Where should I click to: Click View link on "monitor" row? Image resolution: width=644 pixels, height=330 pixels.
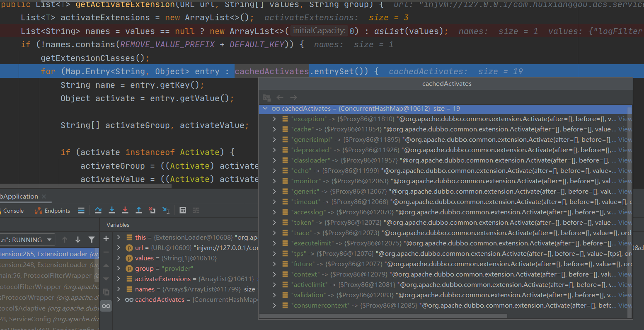(625, 181)
